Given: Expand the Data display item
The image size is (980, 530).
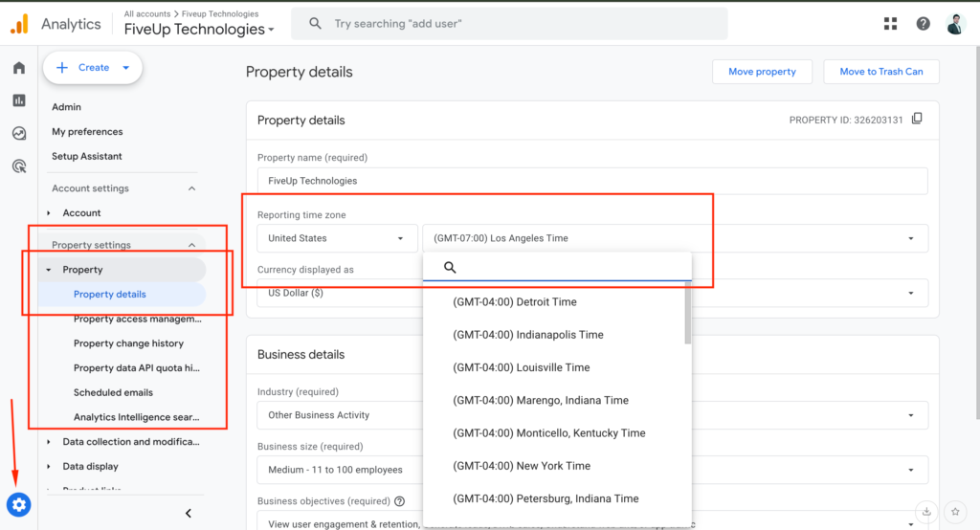Looking at the screenshot, I should pyautogui.click(x=49, y=466).
